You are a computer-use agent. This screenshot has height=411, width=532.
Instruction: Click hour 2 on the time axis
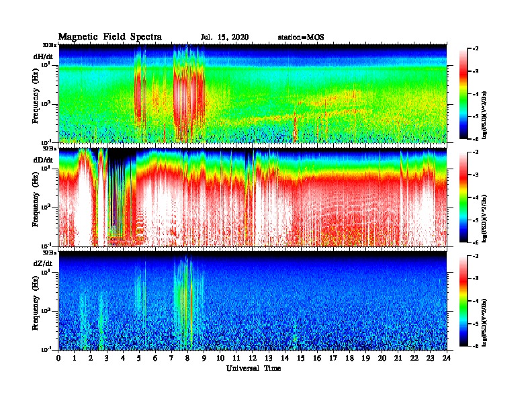click(91, 359)
